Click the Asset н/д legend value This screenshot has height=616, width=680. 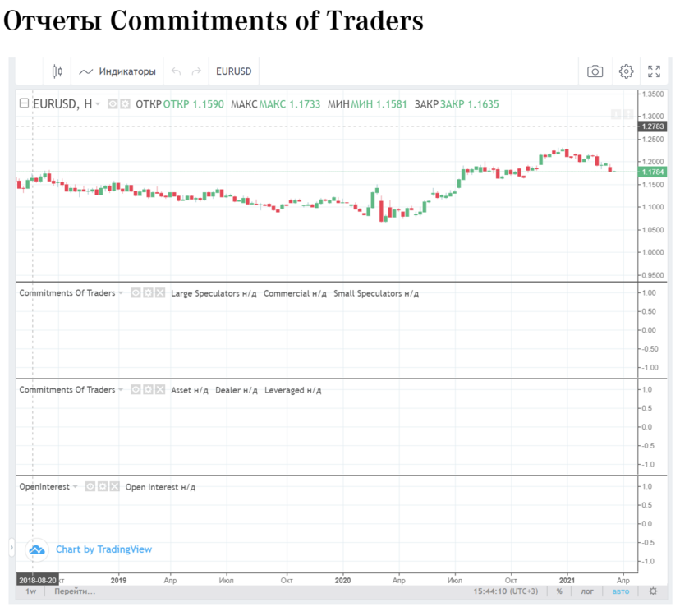click(190, 390)
